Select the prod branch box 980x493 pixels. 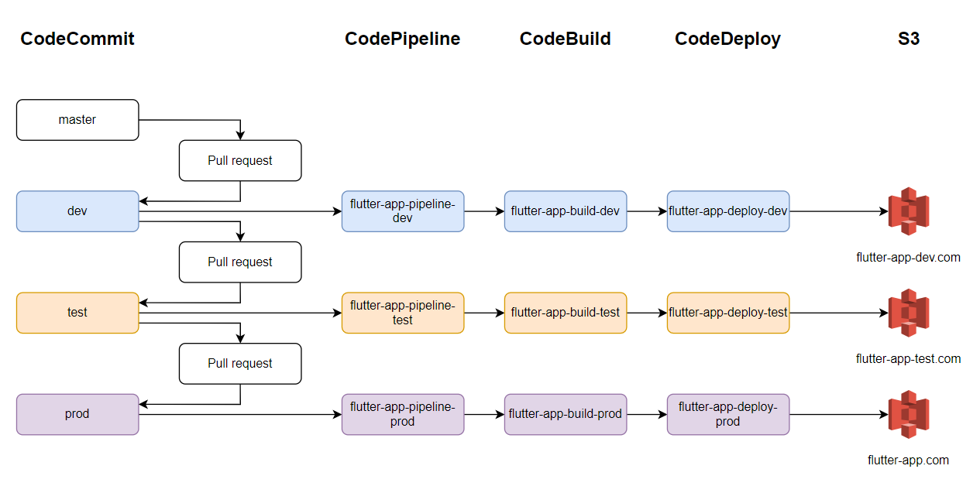[x=77, y=414]
